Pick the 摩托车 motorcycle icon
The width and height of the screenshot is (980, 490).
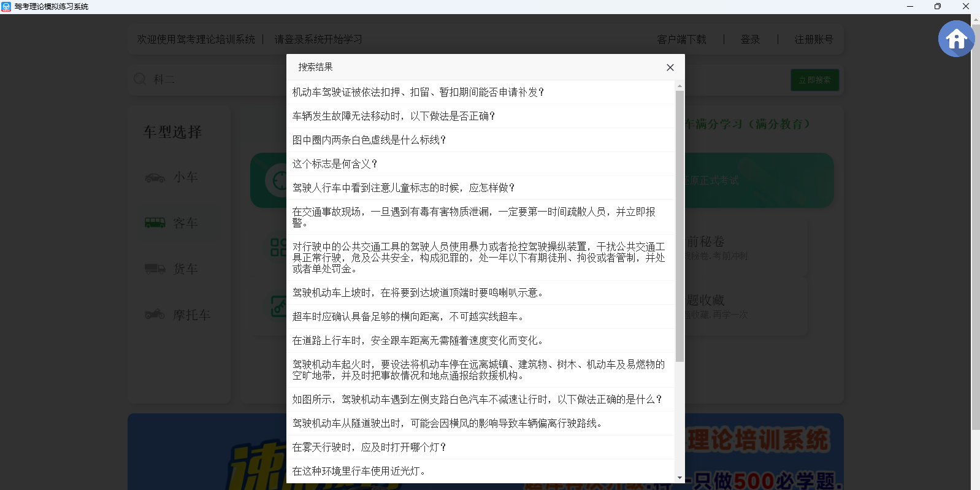(x=155, y=315)
